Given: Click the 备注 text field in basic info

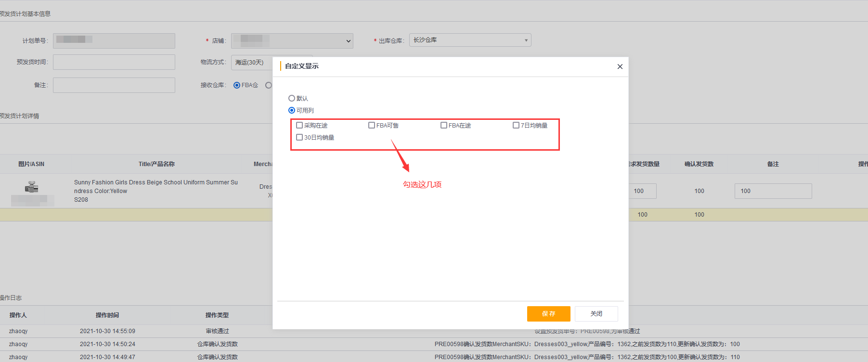Looking at the screenshot, I should pyautogui.click(x=114, y=85).
